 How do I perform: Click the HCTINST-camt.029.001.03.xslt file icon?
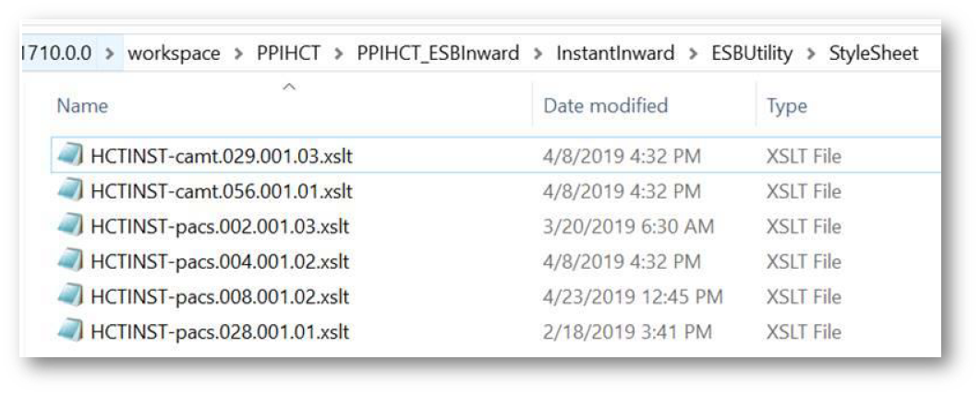pyautogui.click(x=69, y=157)
